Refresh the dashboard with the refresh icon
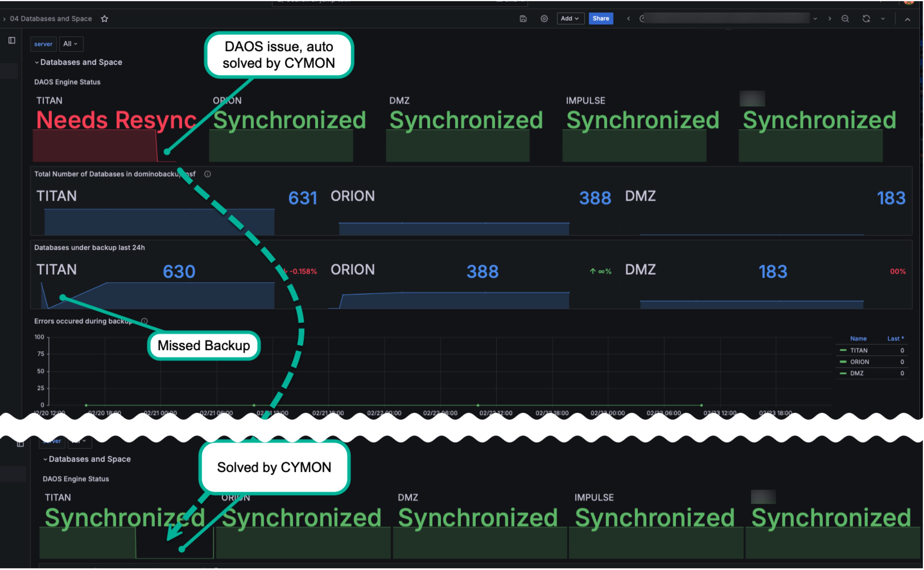Viewport: 924px width, 570px height. pos(866,19)
